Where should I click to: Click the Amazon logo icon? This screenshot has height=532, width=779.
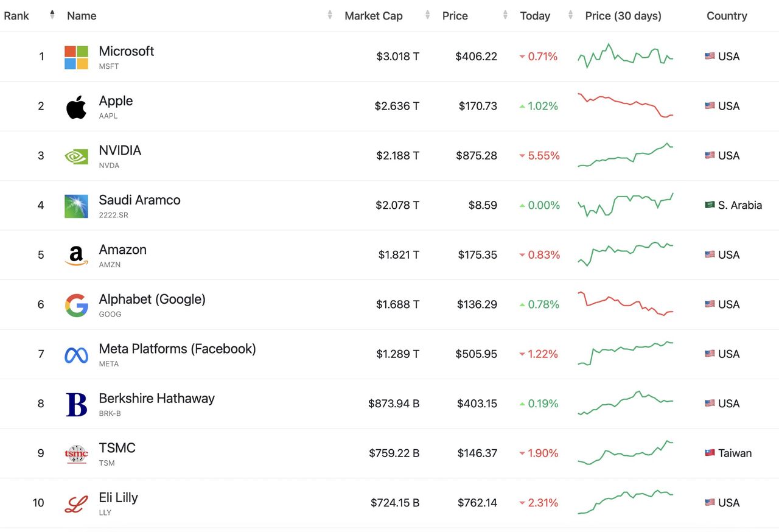click(76, 256)
